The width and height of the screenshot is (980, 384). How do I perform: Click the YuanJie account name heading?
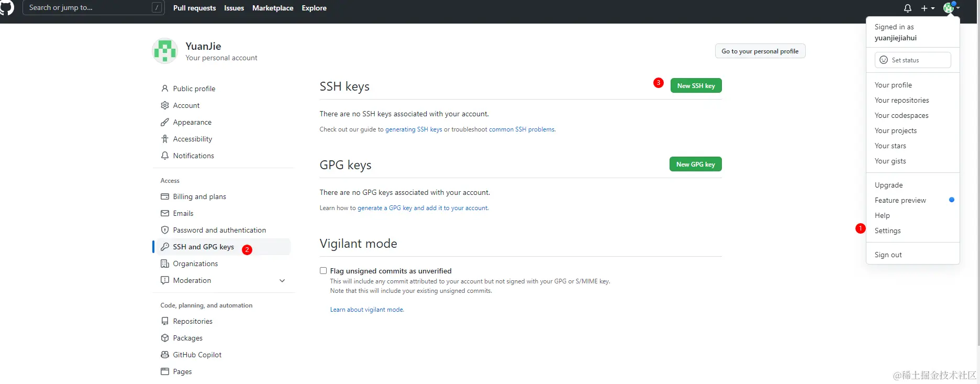(203, 46)
